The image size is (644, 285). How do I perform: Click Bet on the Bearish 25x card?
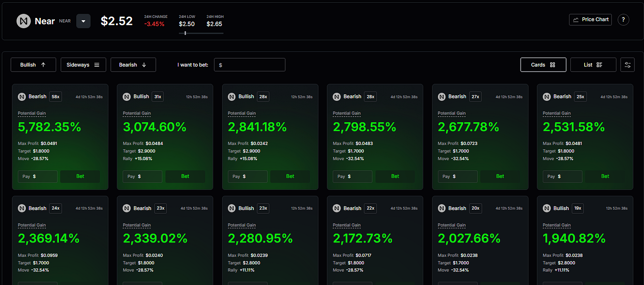pos(605,177)
